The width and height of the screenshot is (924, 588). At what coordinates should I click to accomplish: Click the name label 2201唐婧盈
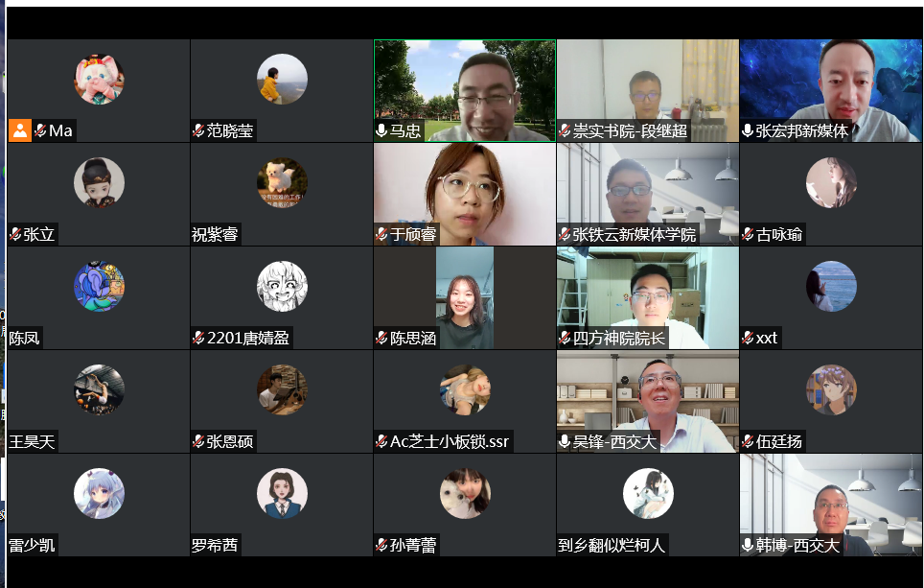(248, 338)
